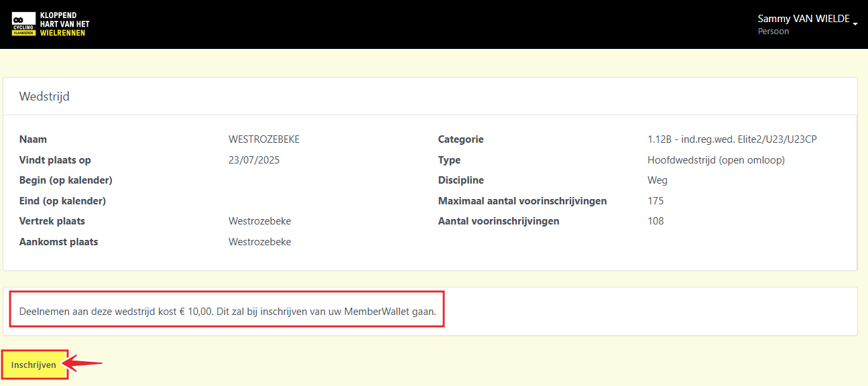Click the Vertrek plaats label
868x386 pixels.
(52, 221)
